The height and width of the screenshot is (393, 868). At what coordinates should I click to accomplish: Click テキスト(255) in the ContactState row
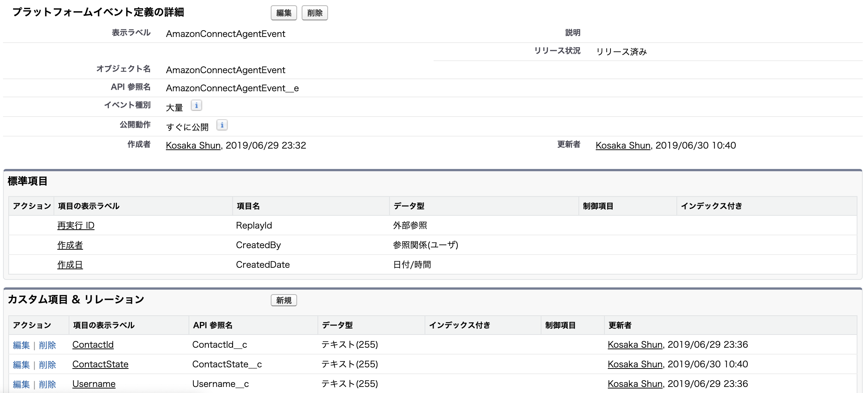tap(350, 364)
